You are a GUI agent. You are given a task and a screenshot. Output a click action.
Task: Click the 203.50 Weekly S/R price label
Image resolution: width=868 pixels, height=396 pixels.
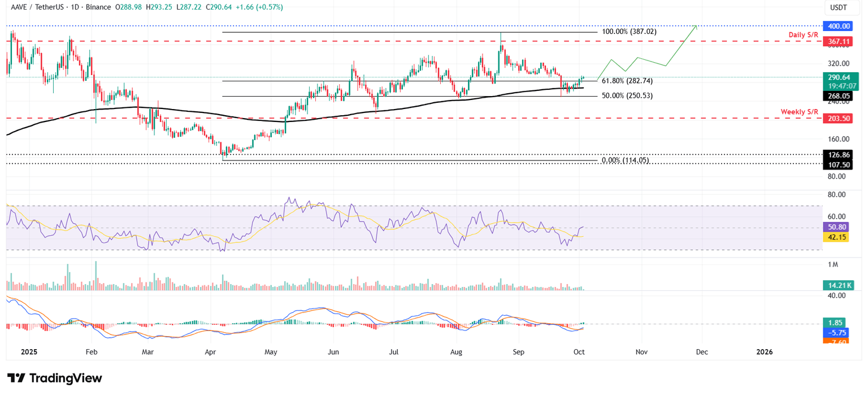tap(838, 119)
